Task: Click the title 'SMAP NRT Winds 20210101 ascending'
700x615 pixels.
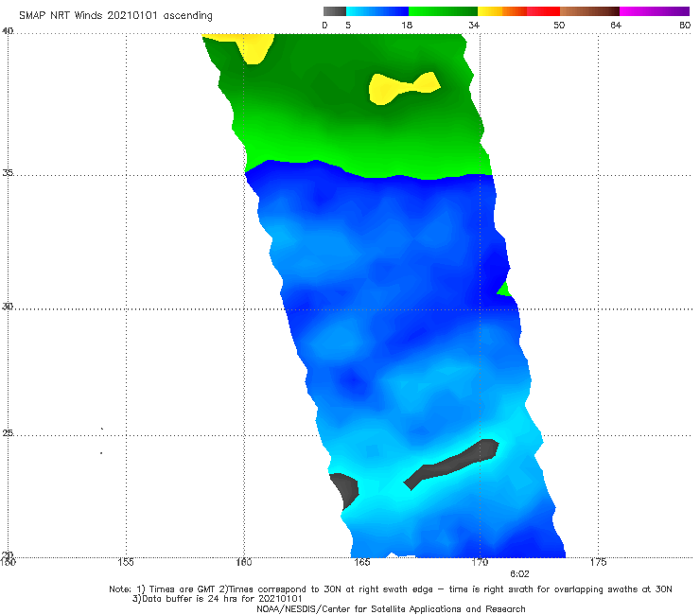Action: pos(115,15)
